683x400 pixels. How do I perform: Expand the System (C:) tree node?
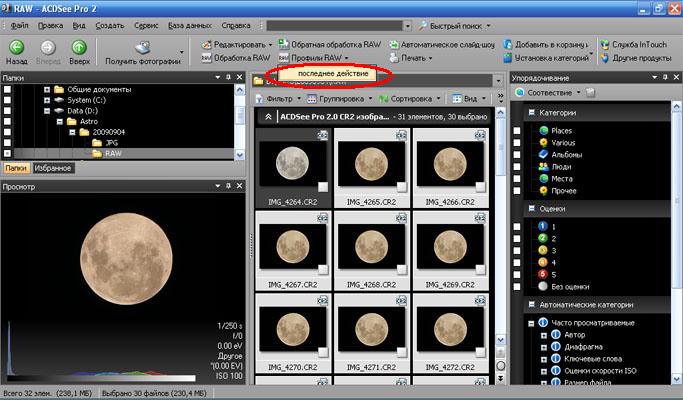point(47,100)
